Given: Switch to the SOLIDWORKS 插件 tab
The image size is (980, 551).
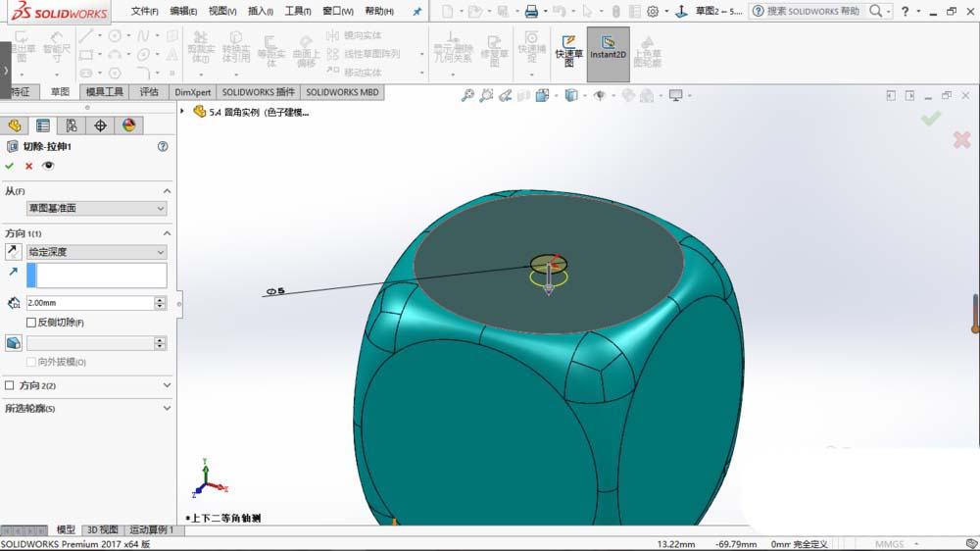Looking at the screenshot, I should point(258,92).
